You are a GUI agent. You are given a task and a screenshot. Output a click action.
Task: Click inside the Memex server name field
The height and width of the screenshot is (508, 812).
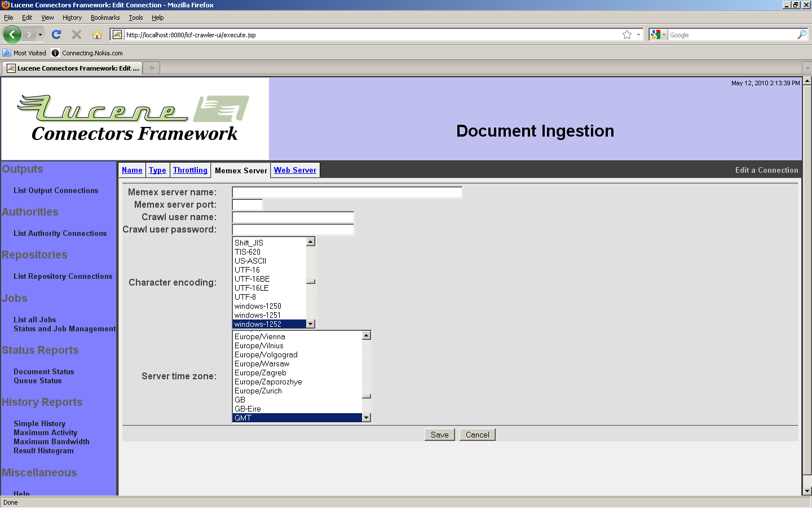coord(347,192)
